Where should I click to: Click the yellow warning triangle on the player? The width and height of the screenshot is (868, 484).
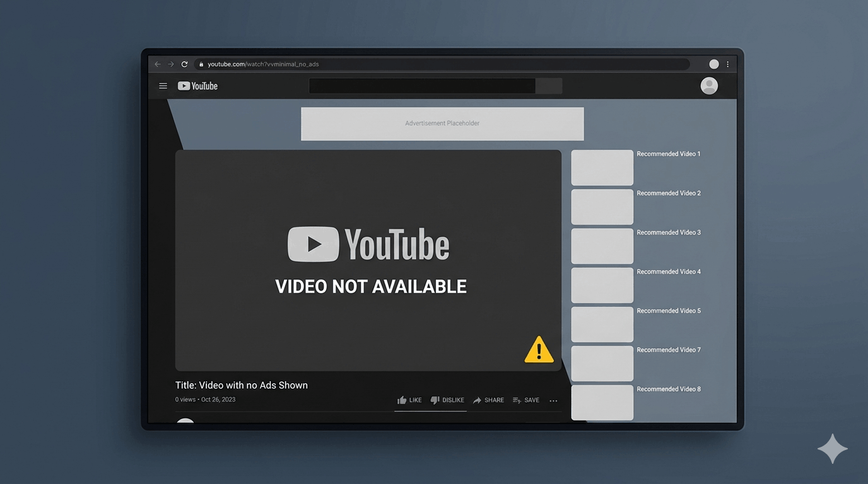click(x=539, y=350)
